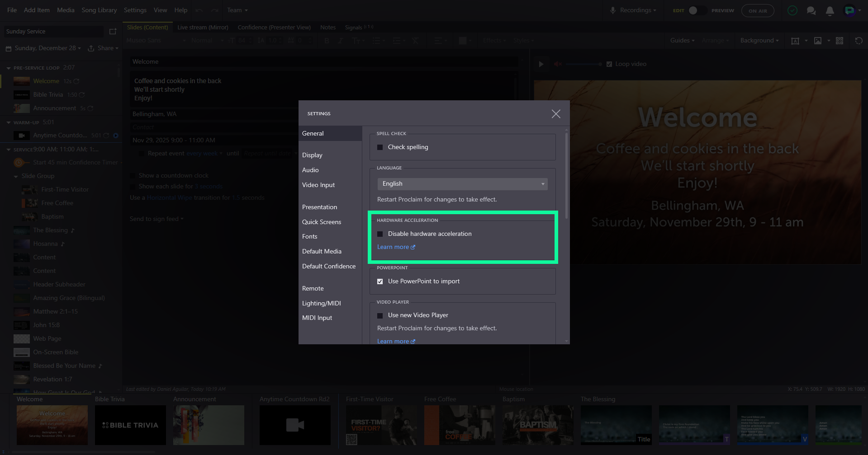Viewport: 868px width, 455px height.
Task: Open the Send to sign feed dropdown
Action: click(157, 219)
